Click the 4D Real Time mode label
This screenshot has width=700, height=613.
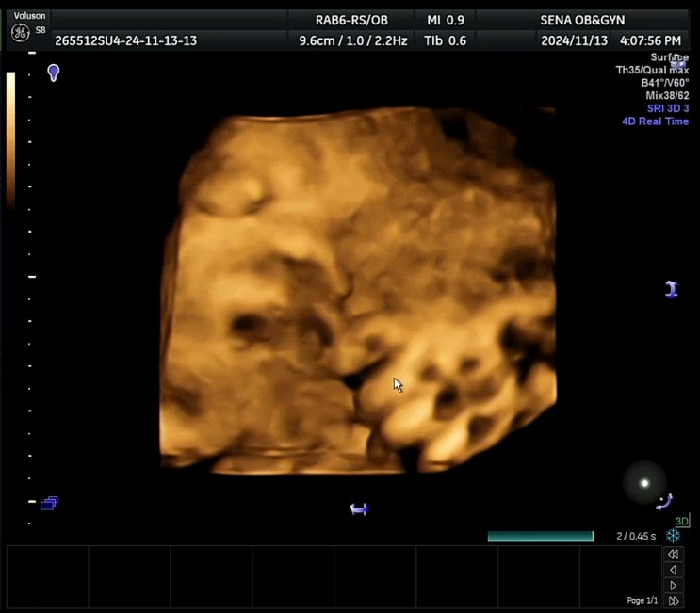click(655, 121)
